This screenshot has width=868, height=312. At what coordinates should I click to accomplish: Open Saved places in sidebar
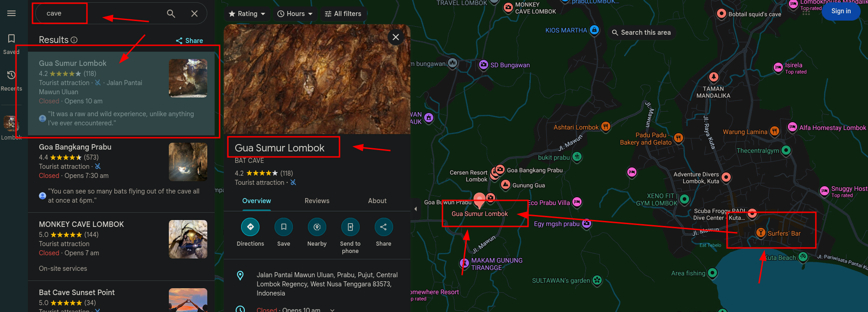[x=11, y=43]
